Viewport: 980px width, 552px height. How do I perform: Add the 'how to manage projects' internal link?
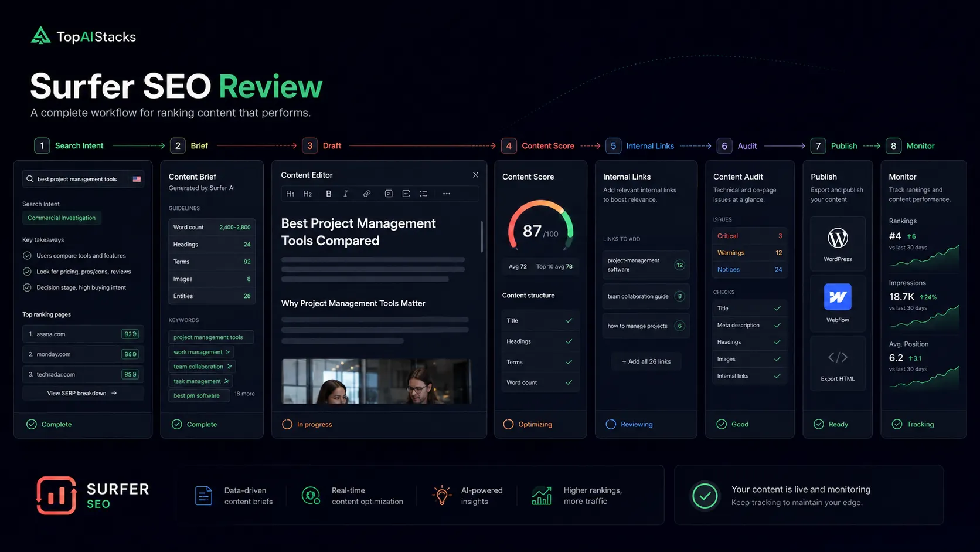click(646, 326)
